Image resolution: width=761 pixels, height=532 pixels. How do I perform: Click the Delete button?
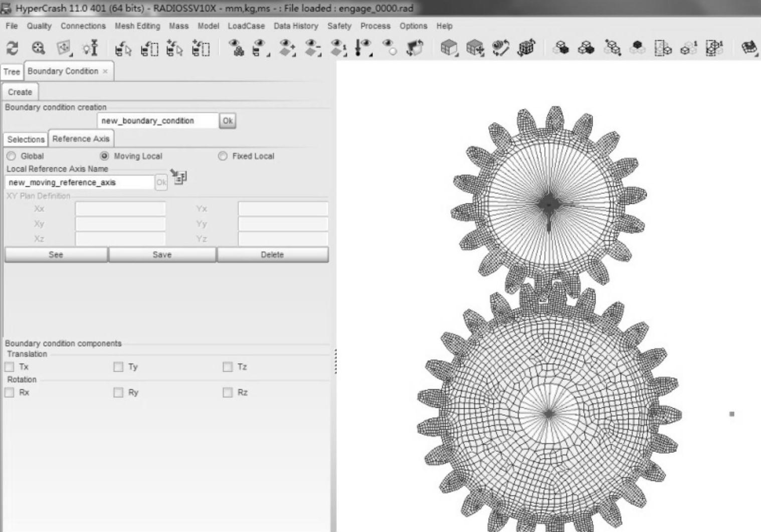[x=272, y=254]
